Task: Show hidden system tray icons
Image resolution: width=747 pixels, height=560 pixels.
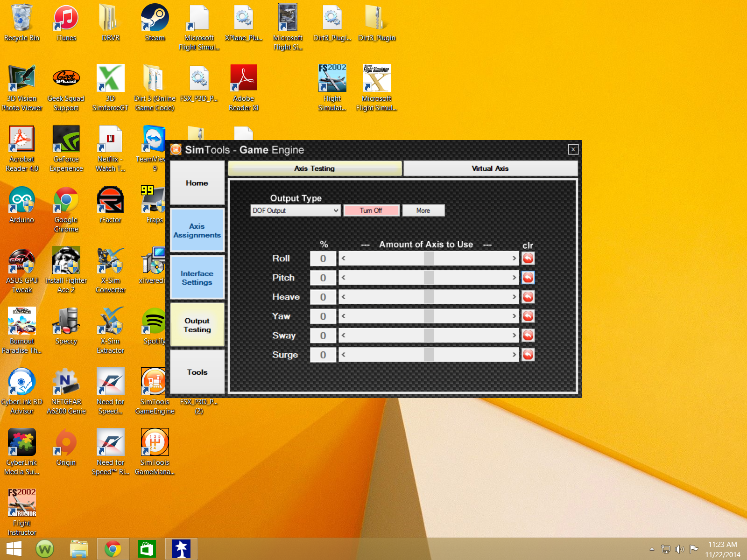Action: tap(652, 549)
